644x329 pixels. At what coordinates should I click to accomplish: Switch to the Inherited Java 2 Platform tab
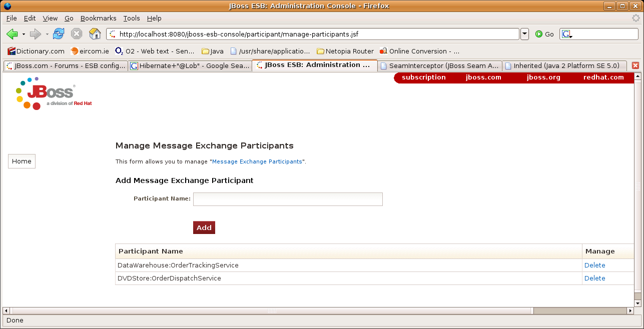pos(565,65)
